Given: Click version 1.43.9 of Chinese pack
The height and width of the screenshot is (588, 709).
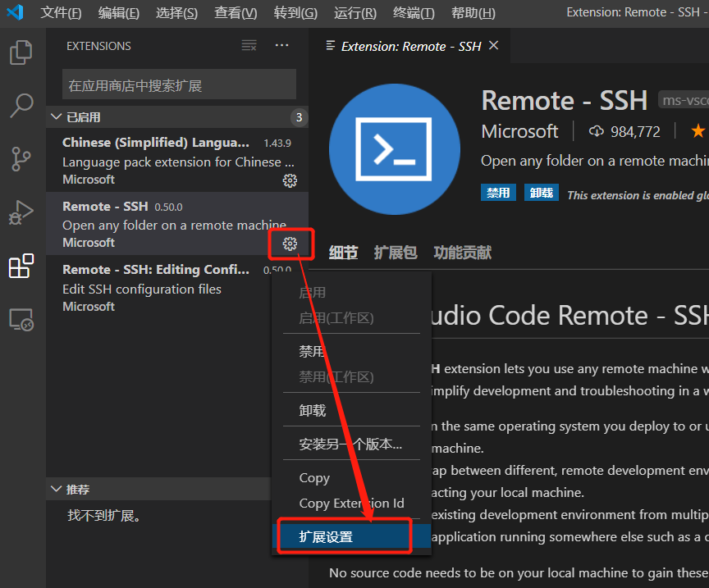Looking at the screenshot, I should tap(277, 144).
